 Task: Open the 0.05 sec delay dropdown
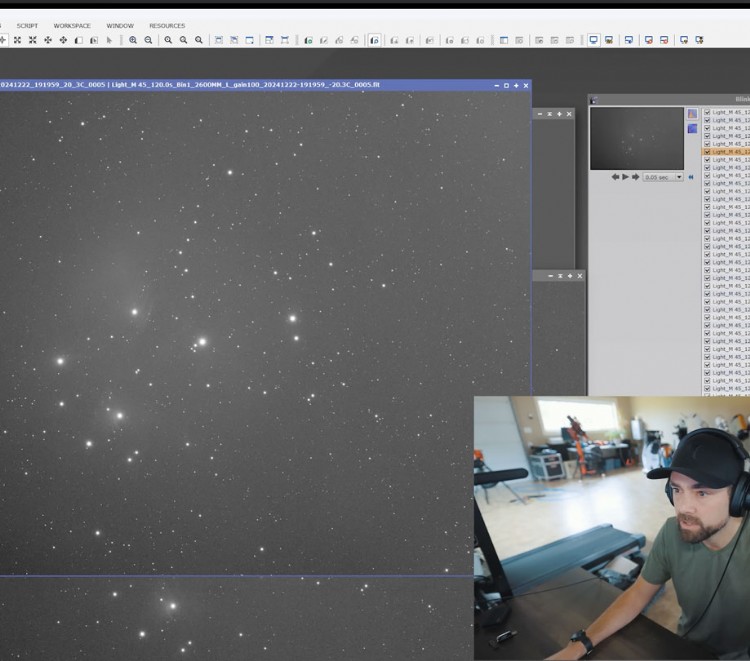coord(663,177)
